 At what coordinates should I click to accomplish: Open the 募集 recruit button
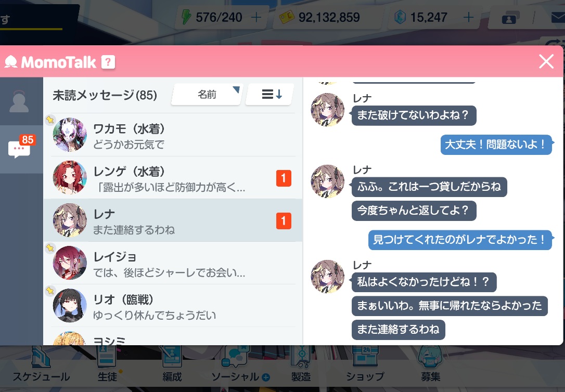click(x=430, y=367)
